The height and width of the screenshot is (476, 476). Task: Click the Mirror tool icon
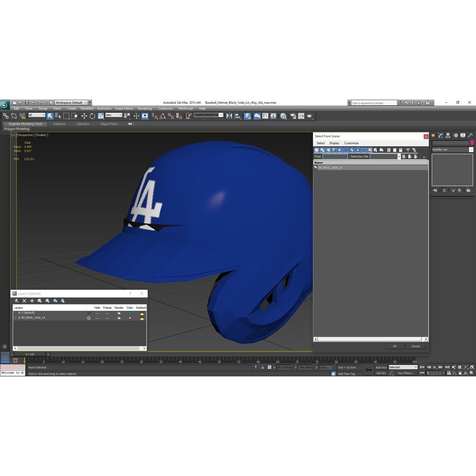[x=229, y=115]
